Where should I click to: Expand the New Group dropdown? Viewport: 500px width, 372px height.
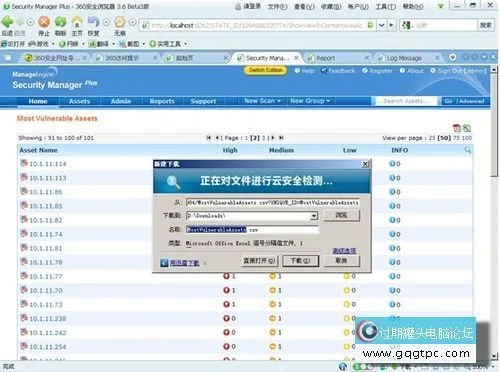310,101
